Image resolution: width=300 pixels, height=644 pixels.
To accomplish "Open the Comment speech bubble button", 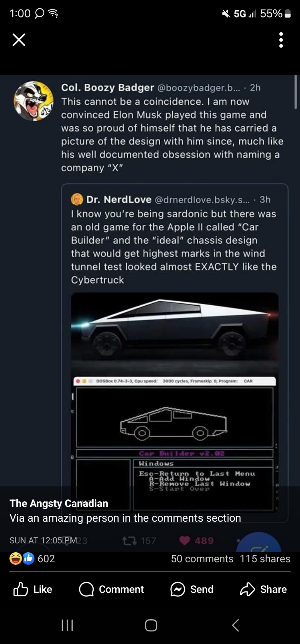I will pos(111,589).
